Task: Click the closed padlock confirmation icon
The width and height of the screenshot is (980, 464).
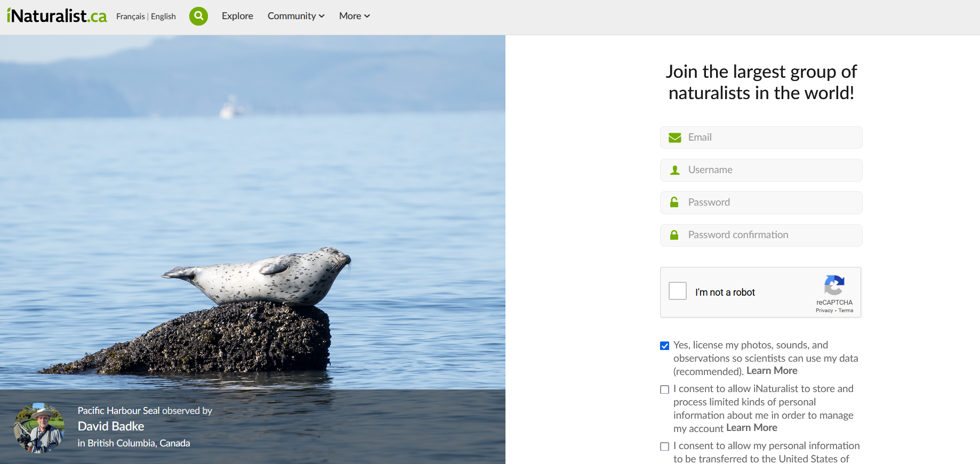Action: (x=674, y=235)
